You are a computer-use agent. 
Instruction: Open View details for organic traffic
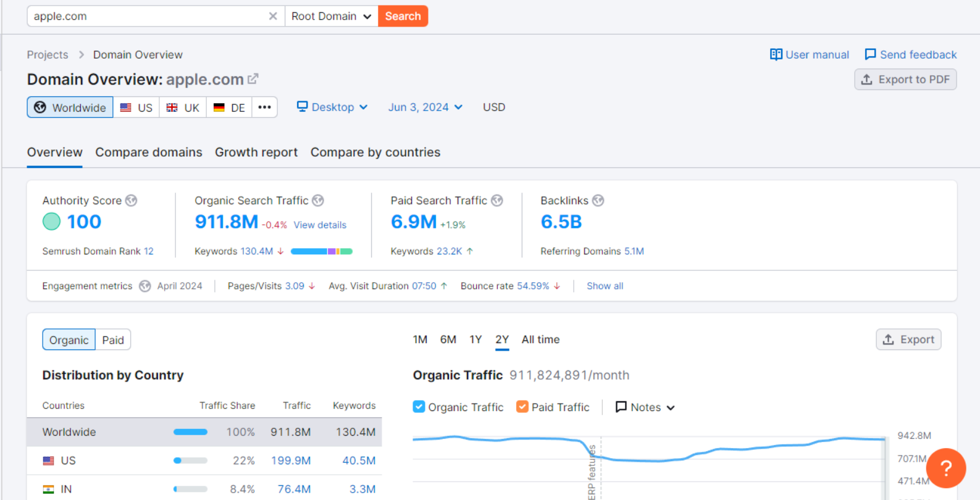[320, 225]
